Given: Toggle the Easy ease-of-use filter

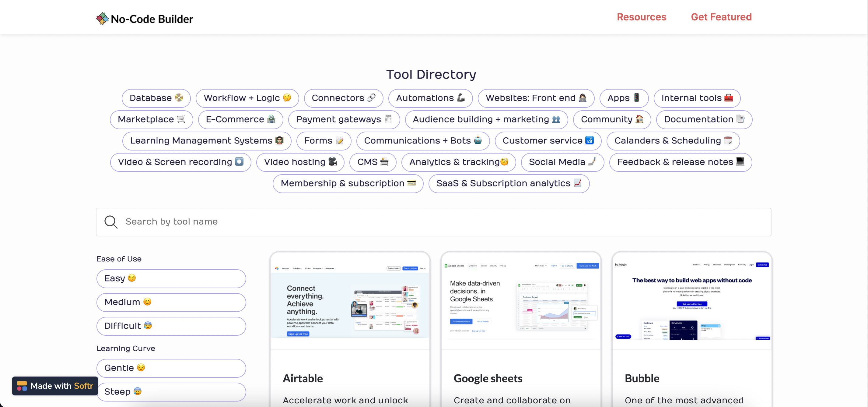Looking at the screenshot, I should click(171, 278).
